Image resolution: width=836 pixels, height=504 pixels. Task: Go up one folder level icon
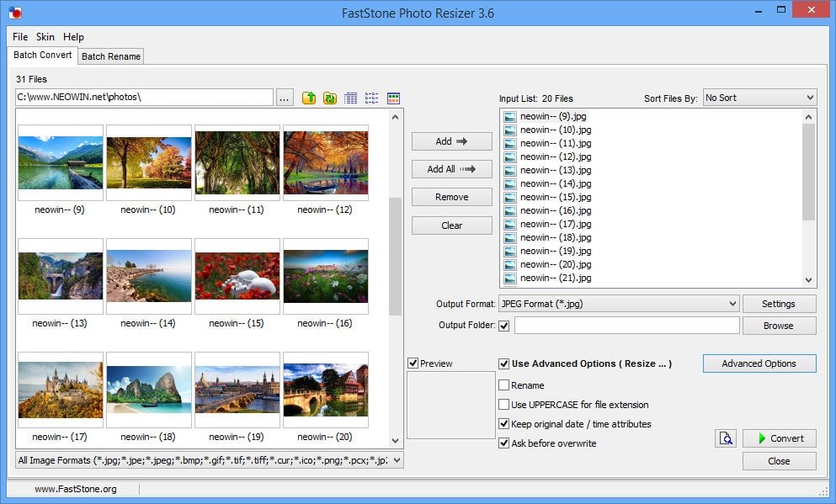point(309,98)
